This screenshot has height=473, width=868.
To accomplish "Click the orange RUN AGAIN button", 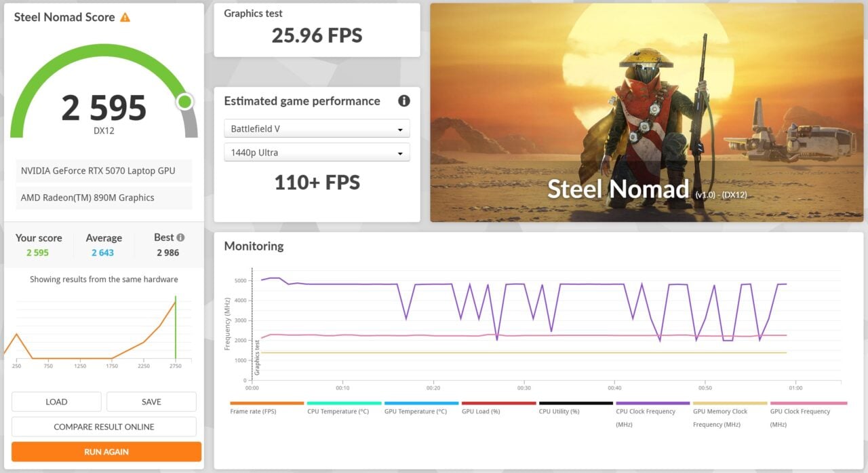I will point(106,452).
